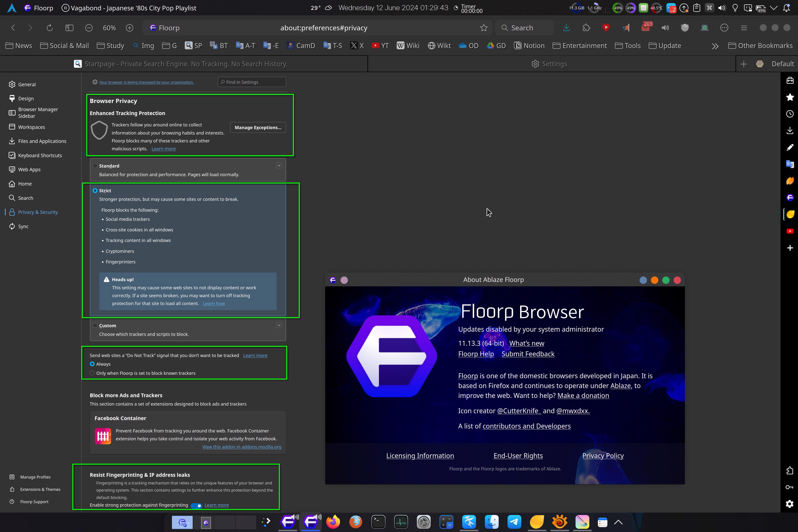Screen dimensions: 798x532
Task: Open the hamburger application menu
Action: click(744, 28)
